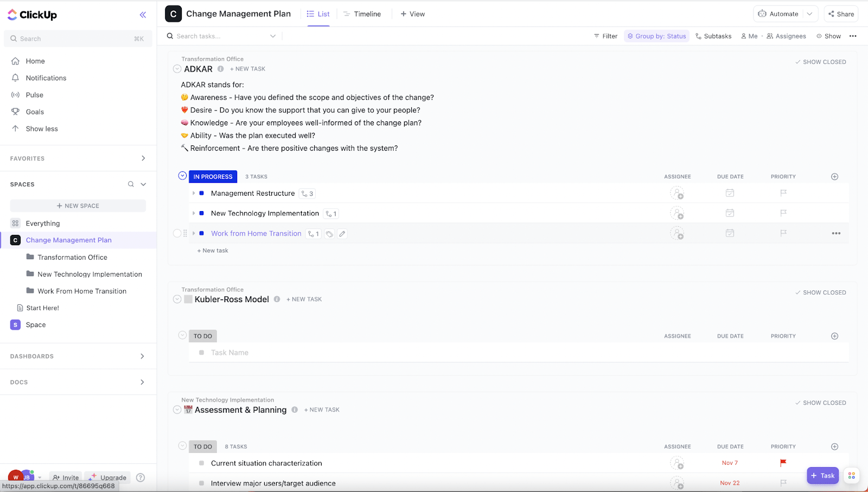Open quick actions grid icon bottom right
This screenshot has width=868, height=492.
point(852,476)
